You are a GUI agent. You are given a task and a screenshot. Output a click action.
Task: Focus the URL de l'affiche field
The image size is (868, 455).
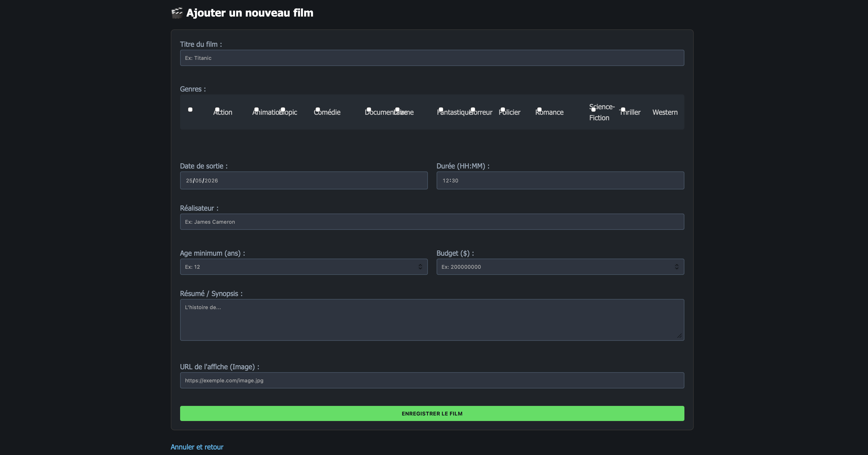click(x=432, y=381)
